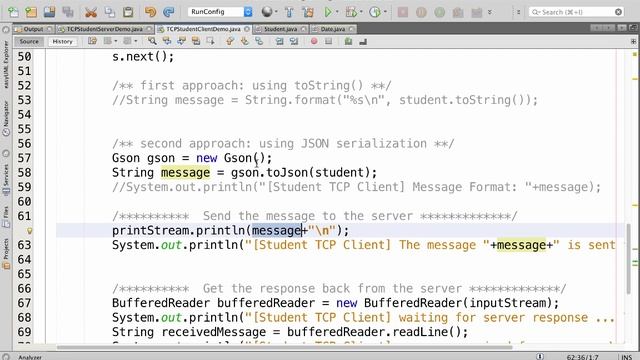640x360 pixels.
Task: Close the TCPStudentClientDemo.java tab
Action: tap(247, 29)
